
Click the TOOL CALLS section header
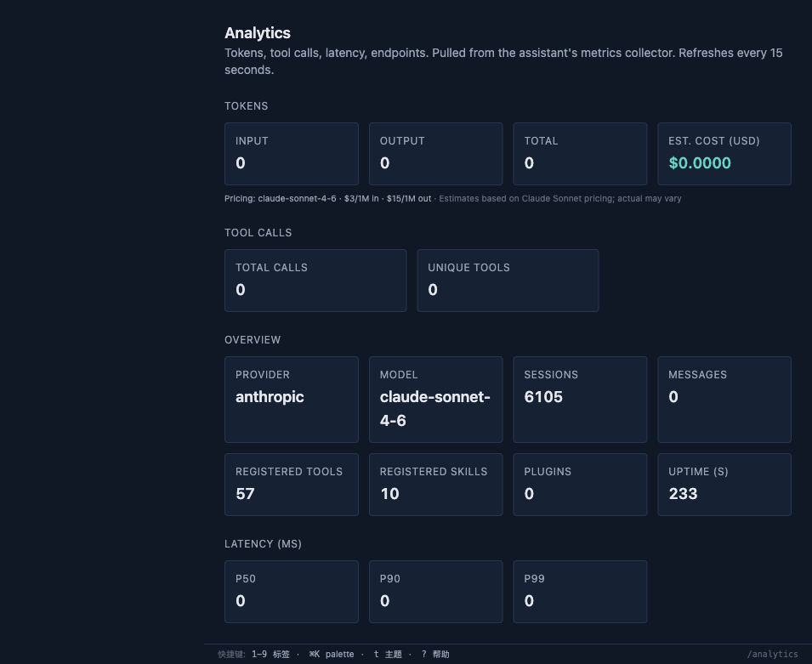[258, 233]
